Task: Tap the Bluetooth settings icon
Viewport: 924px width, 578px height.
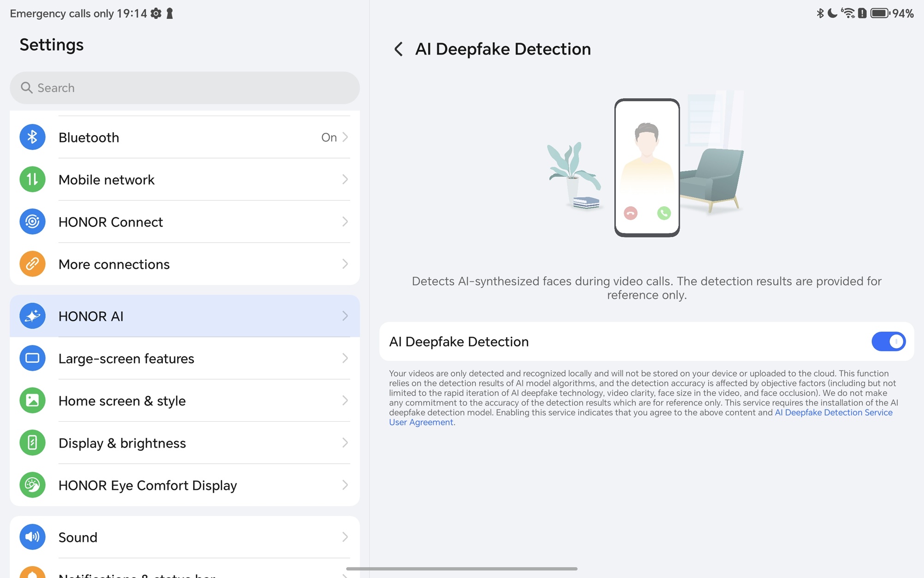Action: [x=32, y=137]
